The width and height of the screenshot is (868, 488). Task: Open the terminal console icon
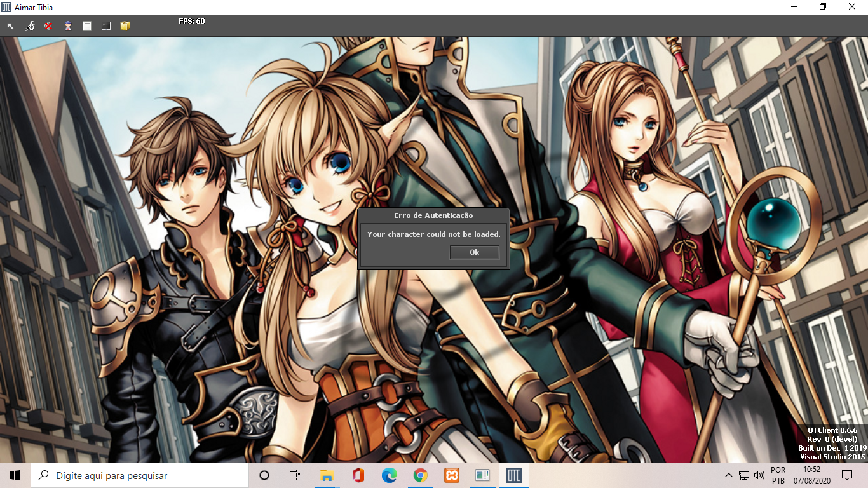pos(106,26)
